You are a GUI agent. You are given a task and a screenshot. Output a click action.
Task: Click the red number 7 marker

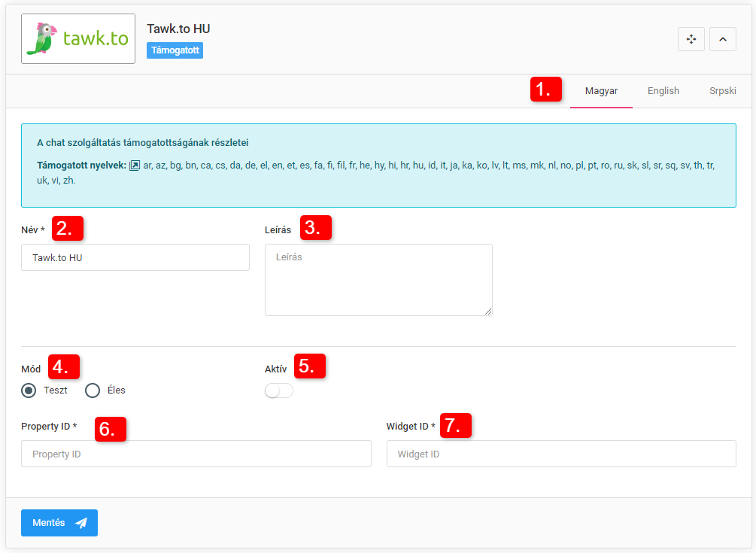(x=456, y=425)
